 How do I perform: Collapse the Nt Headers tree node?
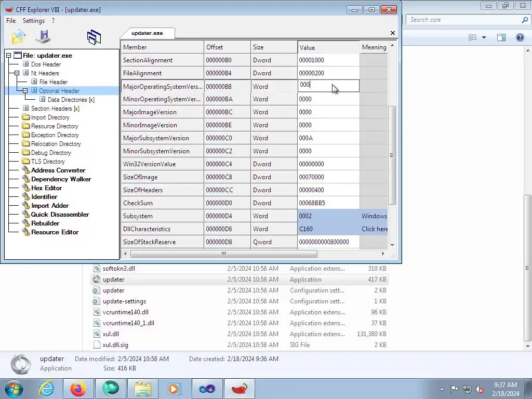(17, 73)
